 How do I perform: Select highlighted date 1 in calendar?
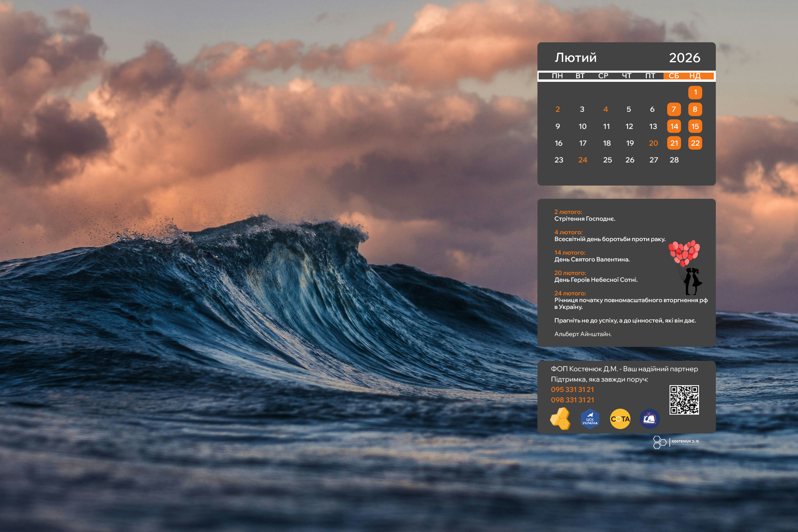[x=695, y=93]
